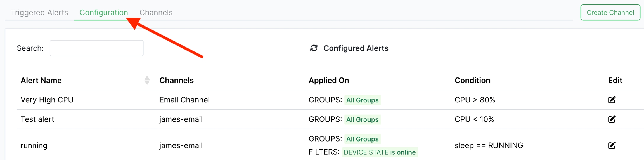
Task: Click the CPU > 80% condition cell
Action: click(x=475, y=100)
